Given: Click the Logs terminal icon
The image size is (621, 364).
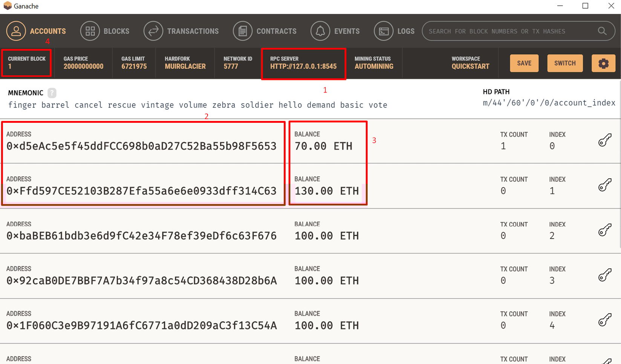Looking at the screenshot, I should (x=384, y=31).
